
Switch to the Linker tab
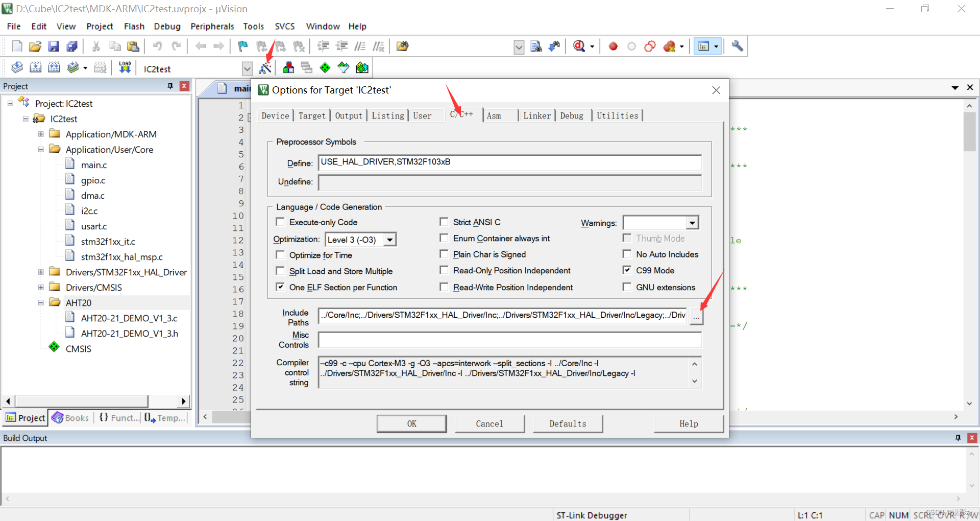coord(537,116)
